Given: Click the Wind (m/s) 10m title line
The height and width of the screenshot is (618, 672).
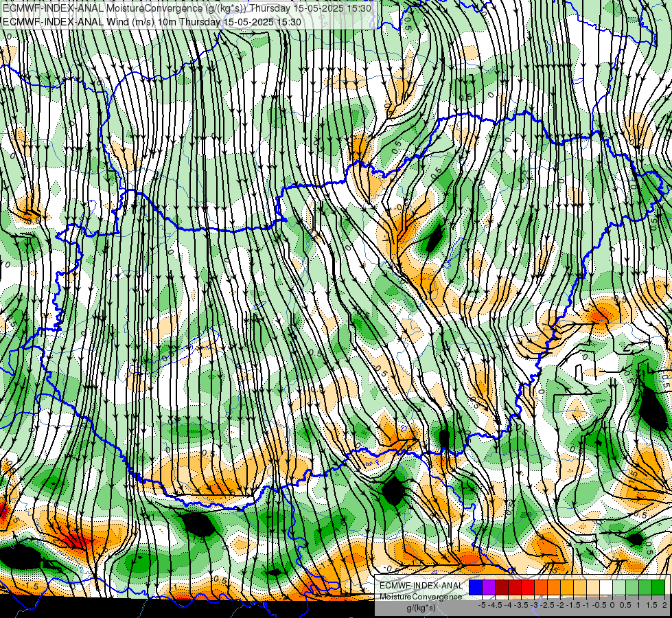Looking at the screenshot, I should [152, 22].
